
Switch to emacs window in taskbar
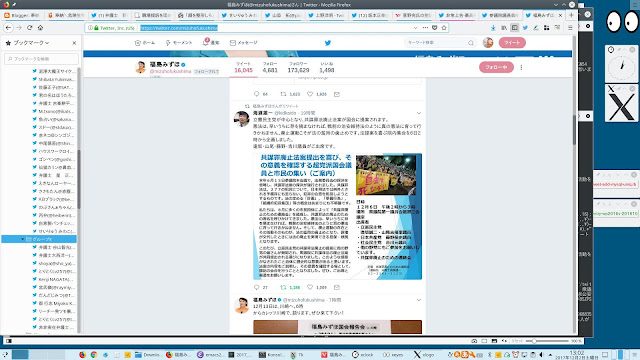click(211, 355)
